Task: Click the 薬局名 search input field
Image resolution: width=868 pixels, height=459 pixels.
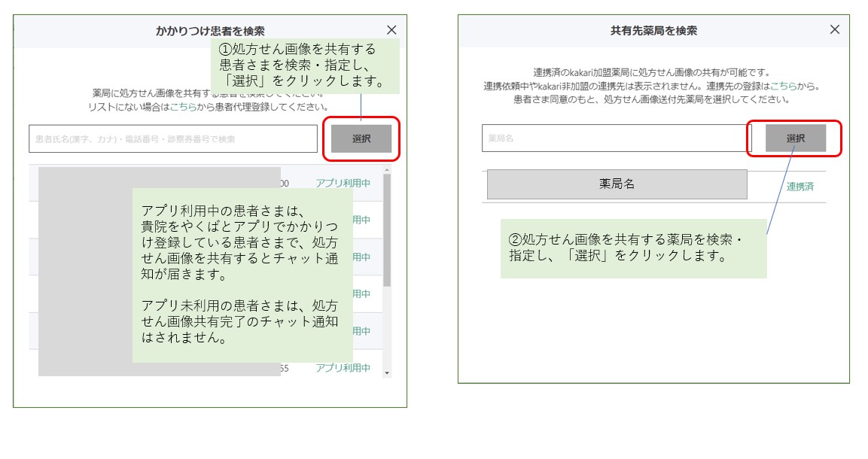Action: click(617, 138)
